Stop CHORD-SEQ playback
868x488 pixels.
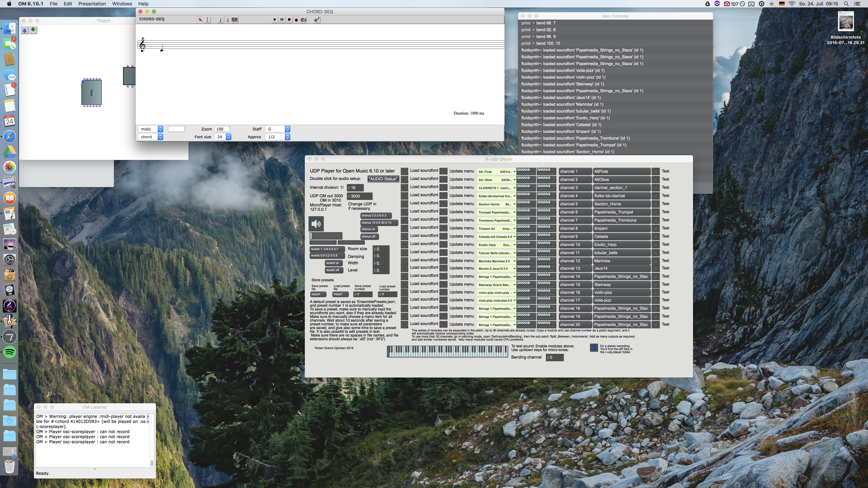pyautogui.click(x=289, y=20)
